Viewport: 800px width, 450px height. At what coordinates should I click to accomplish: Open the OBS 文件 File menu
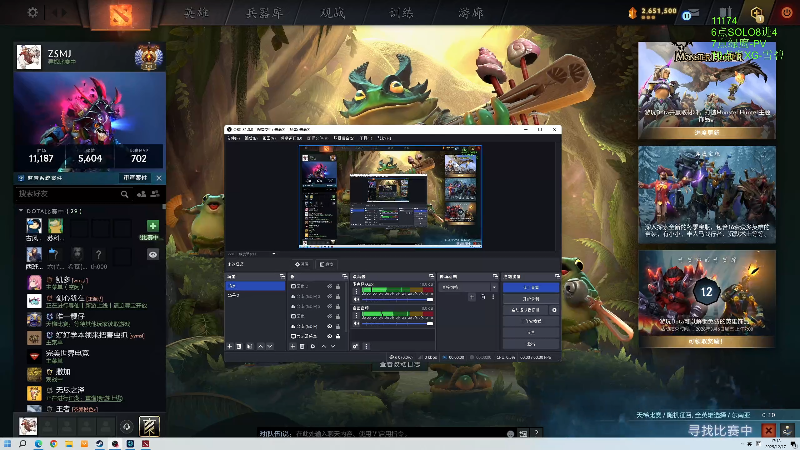[x=233, y=138]
